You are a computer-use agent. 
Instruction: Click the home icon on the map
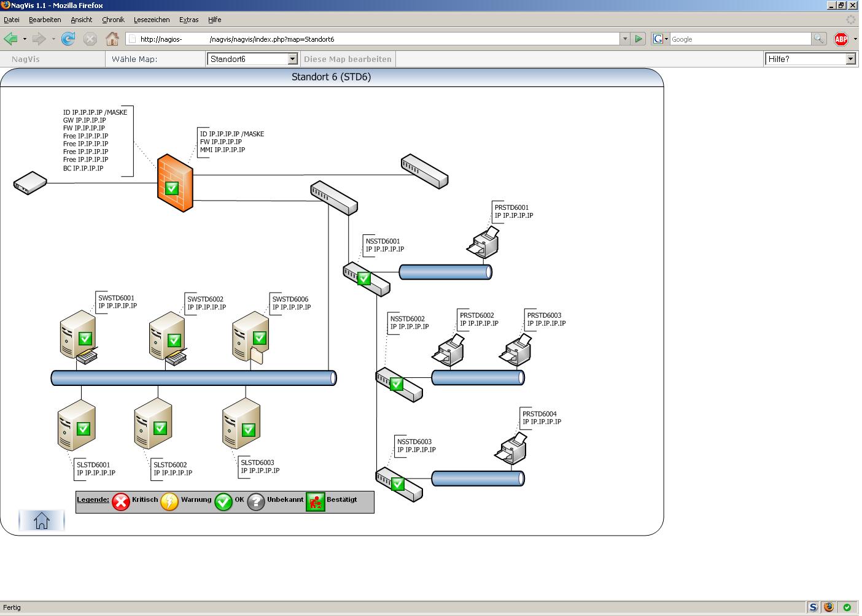coord(42,521)
